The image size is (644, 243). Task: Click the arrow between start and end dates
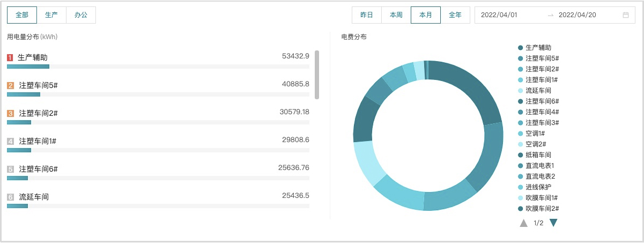click(550, 15)
